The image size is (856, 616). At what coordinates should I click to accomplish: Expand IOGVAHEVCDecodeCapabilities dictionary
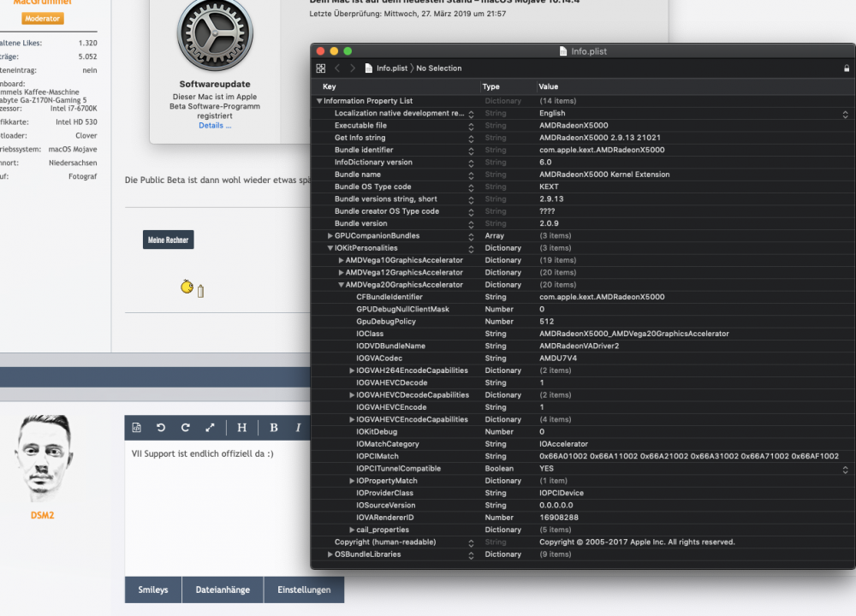tap(352, 395)
